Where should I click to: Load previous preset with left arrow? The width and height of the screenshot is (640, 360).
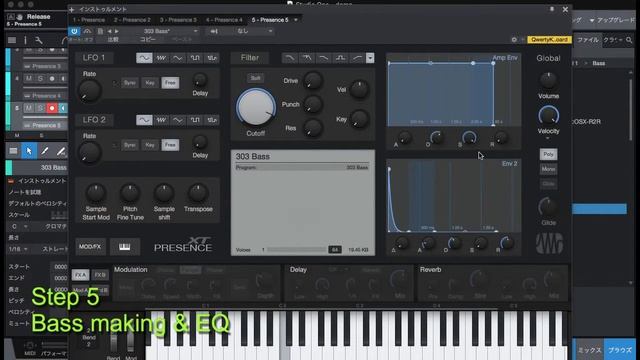[x=109, y=31]
